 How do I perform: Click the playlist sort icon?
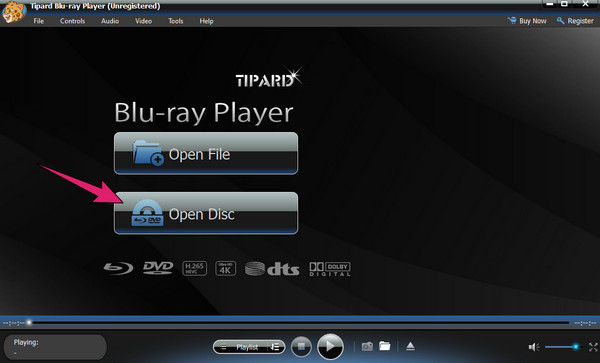275,347
